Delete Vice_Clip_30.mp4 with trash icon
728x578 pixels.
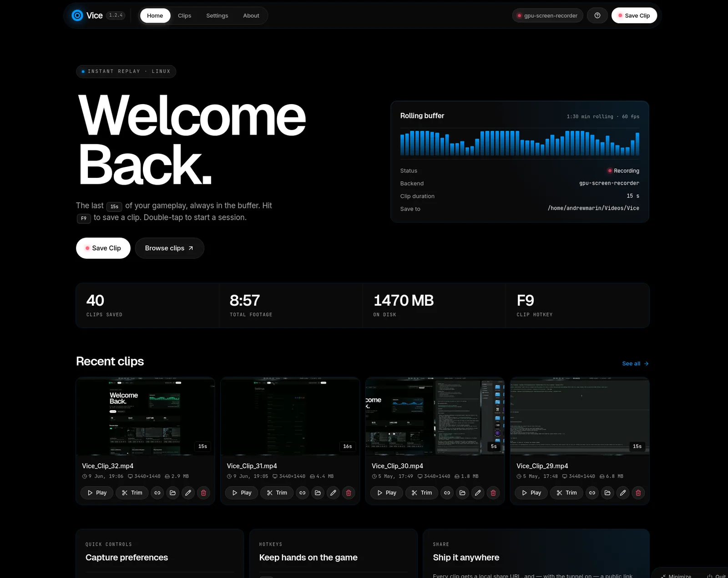point(493,493)
